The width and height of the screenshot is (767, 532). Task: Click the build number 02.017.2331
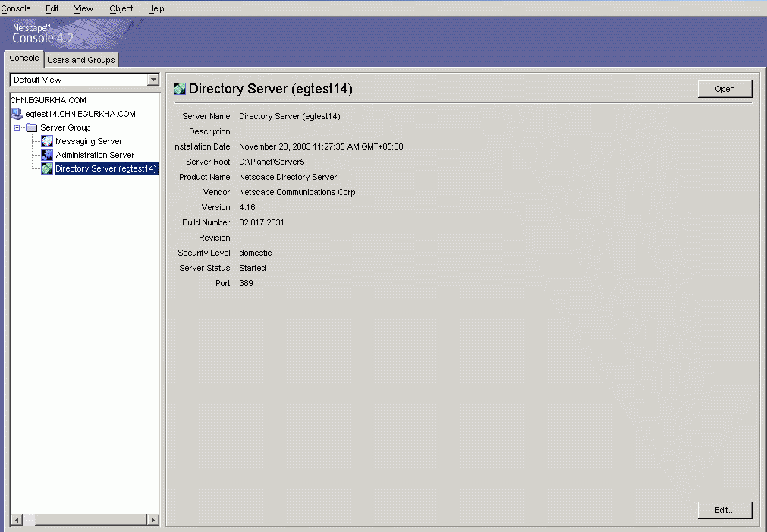(x=261, y=222)
